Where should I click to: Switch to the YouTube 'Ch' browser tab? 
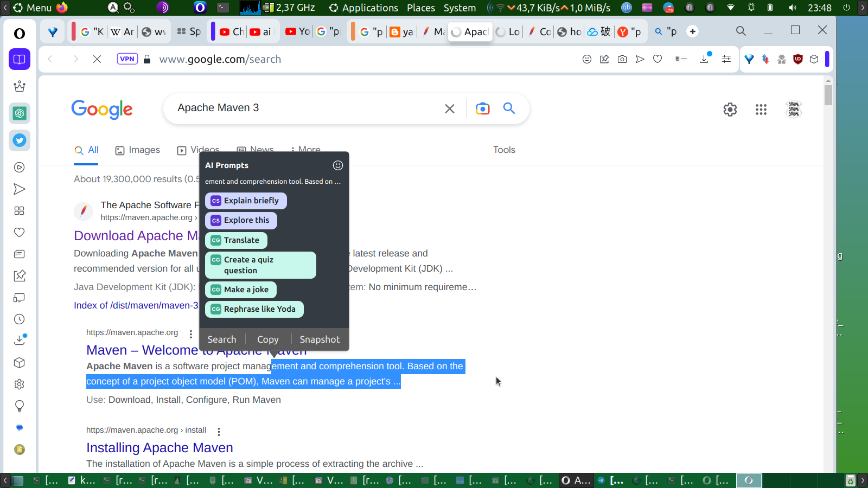[232, 31]
